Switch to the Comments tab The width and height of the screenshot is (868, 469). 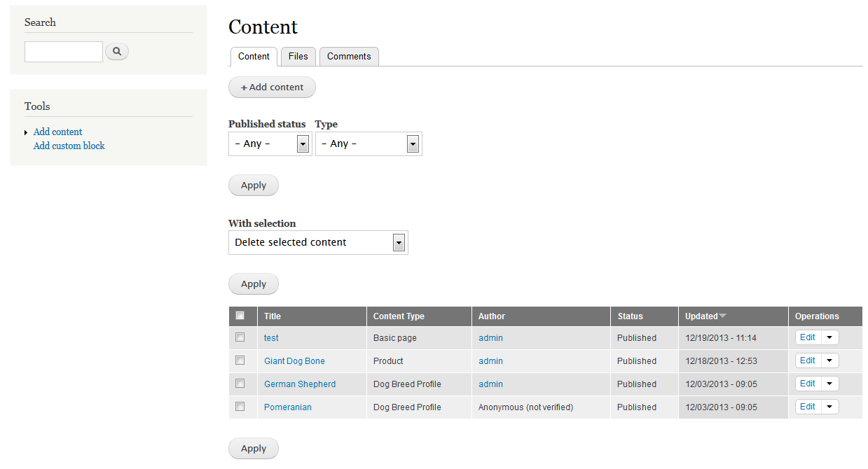tap(349, 57)
